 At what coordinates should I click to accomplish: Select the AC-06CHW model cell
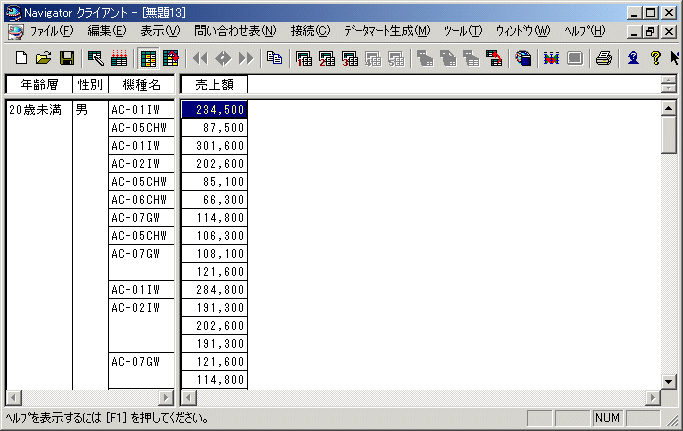pyautogui.click(x=142, y=200)
